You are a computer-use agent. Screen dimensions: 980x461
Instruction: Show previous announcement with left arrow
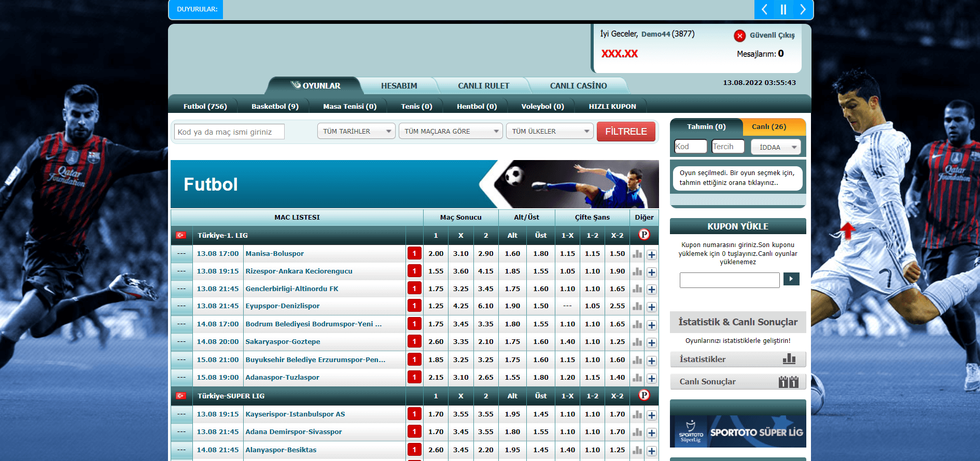(x=764, y=9)
